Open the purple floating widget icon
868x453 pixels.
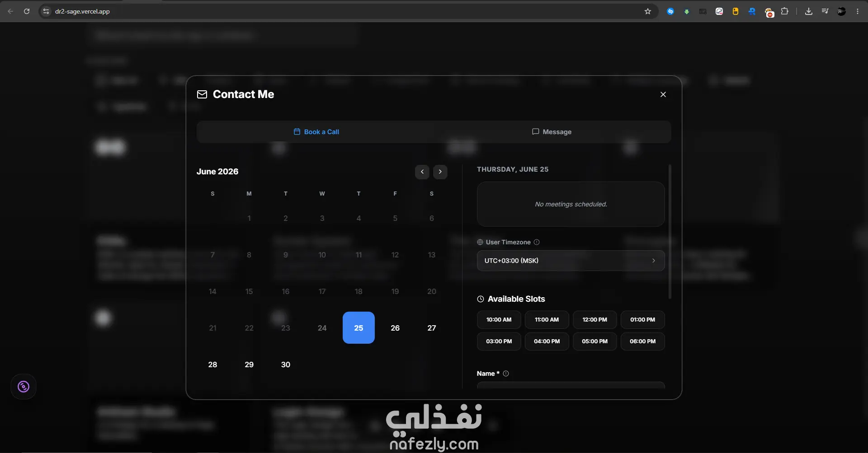pos(24,387)
